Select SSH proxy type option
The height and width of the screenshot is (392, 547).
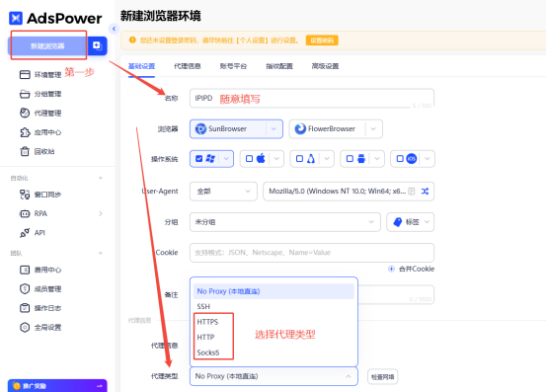click(273, 306)
